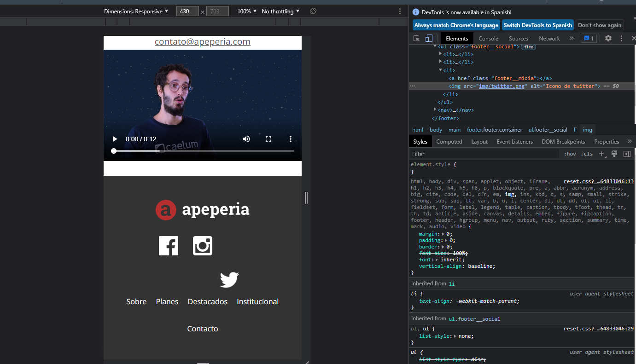Toggle element state with :hov
Image resolution: width=636 pixels, height=364 pixels.
click(570, 154)
